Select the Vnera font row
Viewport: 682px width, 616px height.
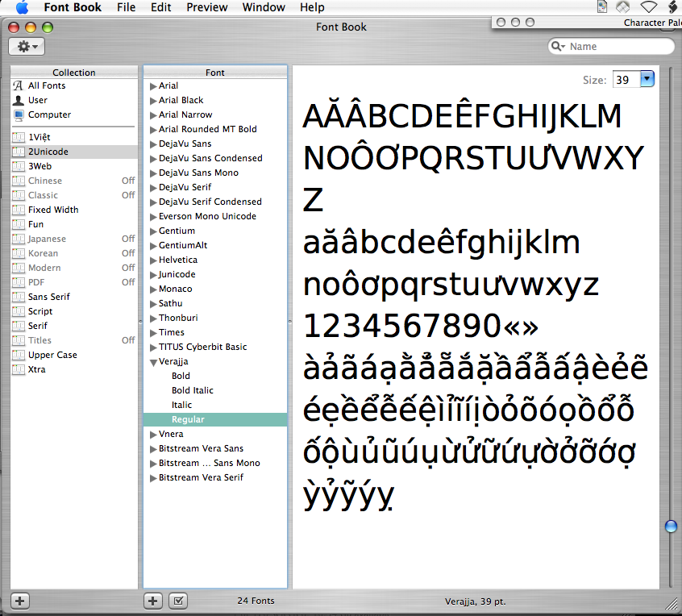[215, 434]
